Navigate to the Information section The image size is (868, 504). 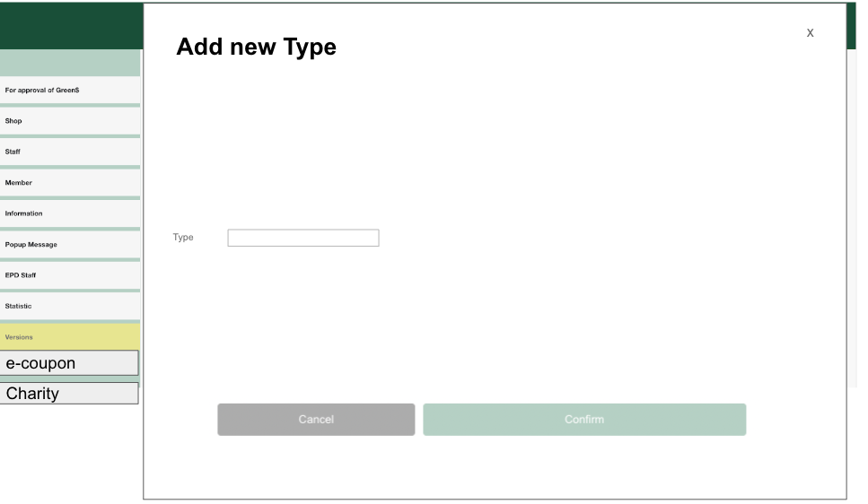coord(69,213)
